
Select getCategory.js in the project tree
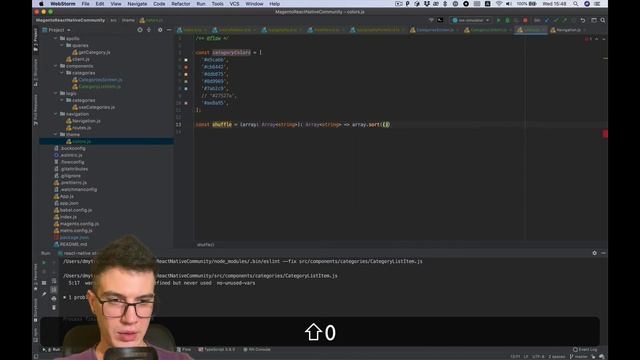pos(91,52)
